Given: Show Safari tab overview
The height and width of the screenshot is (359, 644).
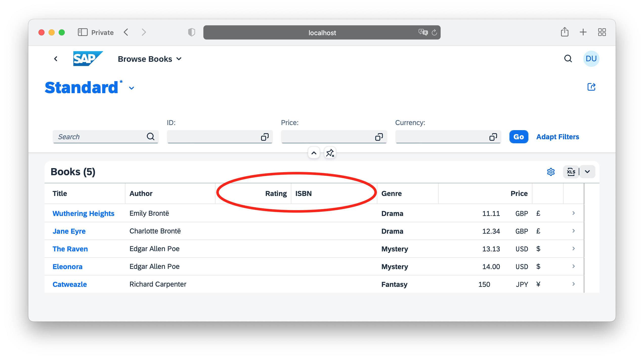Looking at the screenshot, I should point(602,32).
